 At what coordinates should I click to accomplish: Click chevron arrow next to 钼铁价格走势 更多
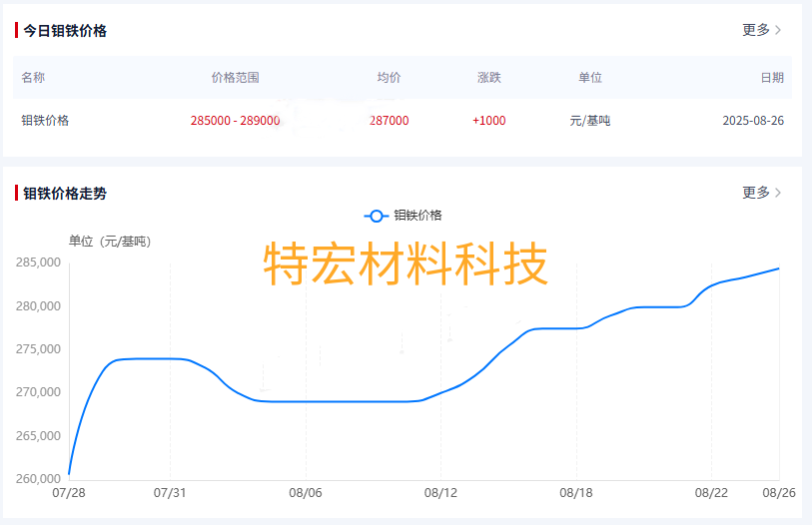coord(778,193)
